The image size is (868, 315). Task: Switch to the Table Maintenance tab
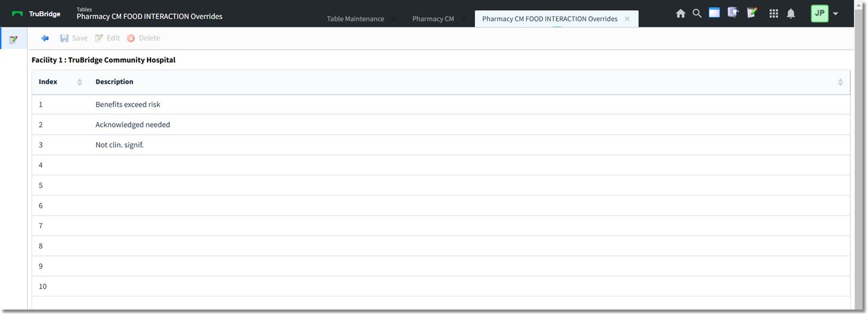[355, 19]
